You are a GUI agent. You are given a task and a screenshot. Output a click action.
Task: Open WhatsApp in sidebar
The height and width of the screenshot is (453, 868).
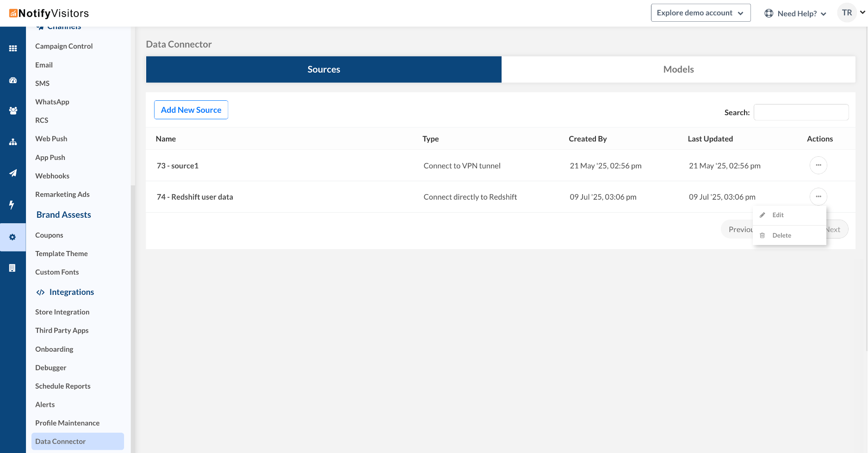(x=52, y=102)
